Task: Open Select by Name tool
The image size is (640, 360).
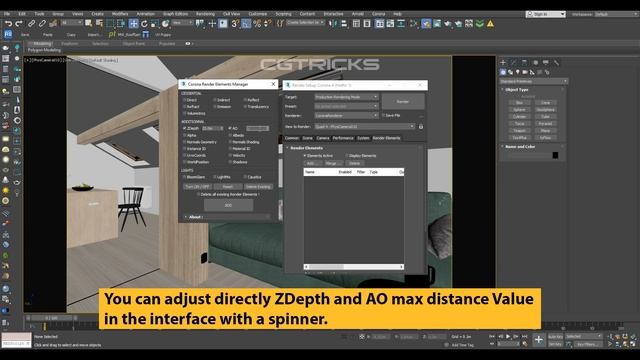Action: [99, 24]
